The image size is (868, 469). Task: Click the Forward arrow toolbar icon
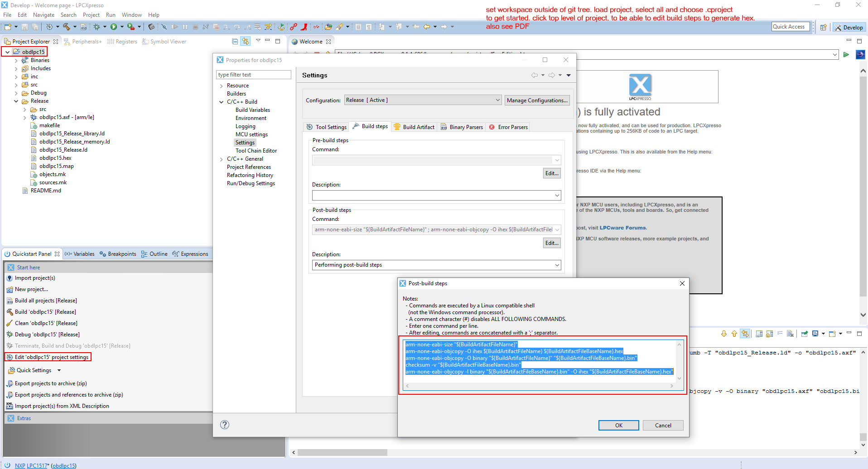(x=444, y=27)
